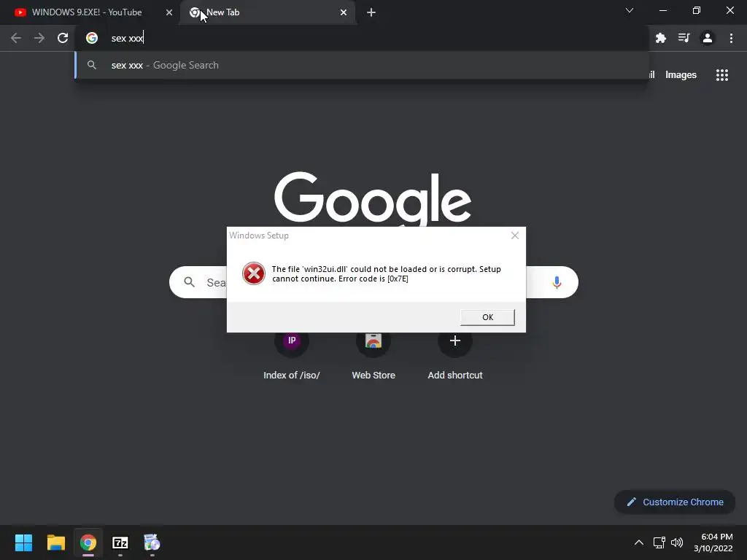Click the Google icon in address bar

click(92, 38)
